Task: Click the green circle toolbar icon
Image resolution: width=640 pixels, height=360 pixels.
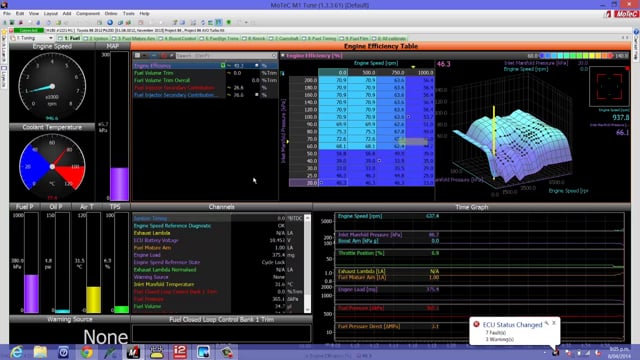Action: 229,22
